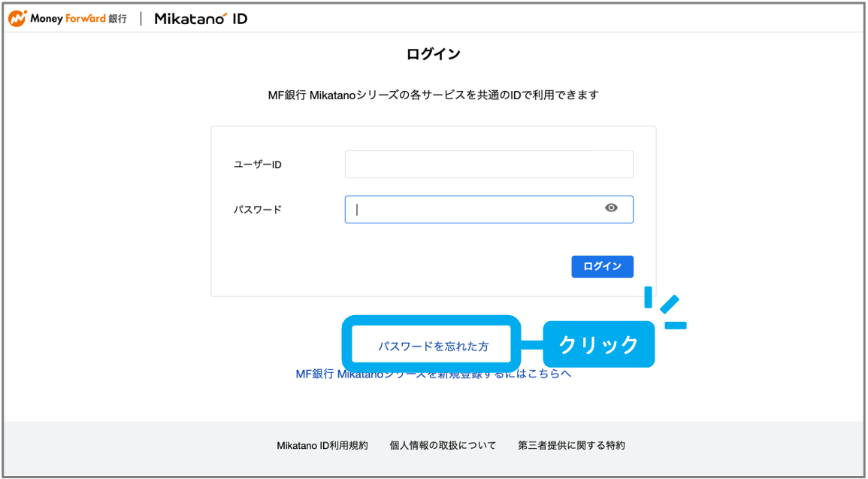Open the MF銀行 Mikatanoシリーズ新規登録 link
The height and width of the screenshot is (479, 868).
point(434,374)
